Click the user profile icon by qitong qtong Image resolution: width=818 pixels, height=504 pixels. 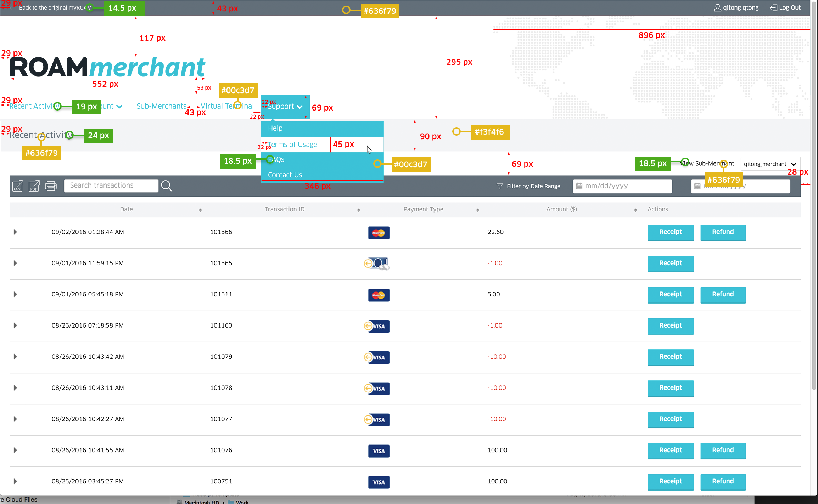[x=717, y=8]
